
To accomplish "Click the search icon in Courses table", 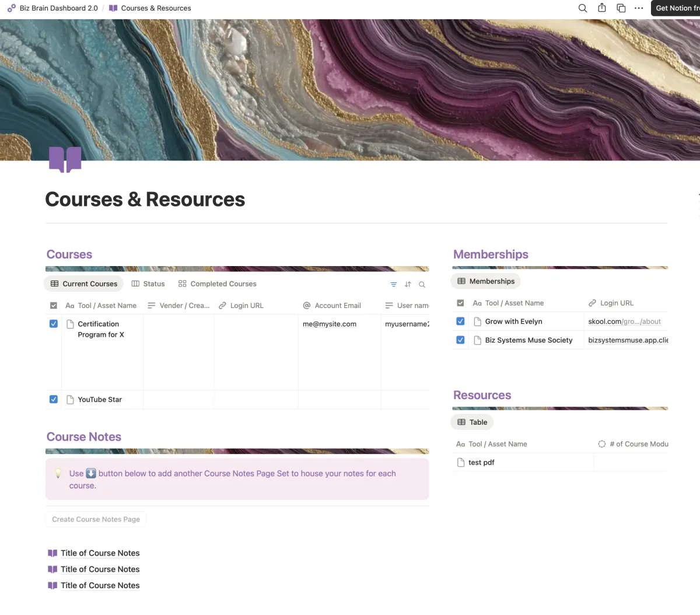I will pos(422,285).
